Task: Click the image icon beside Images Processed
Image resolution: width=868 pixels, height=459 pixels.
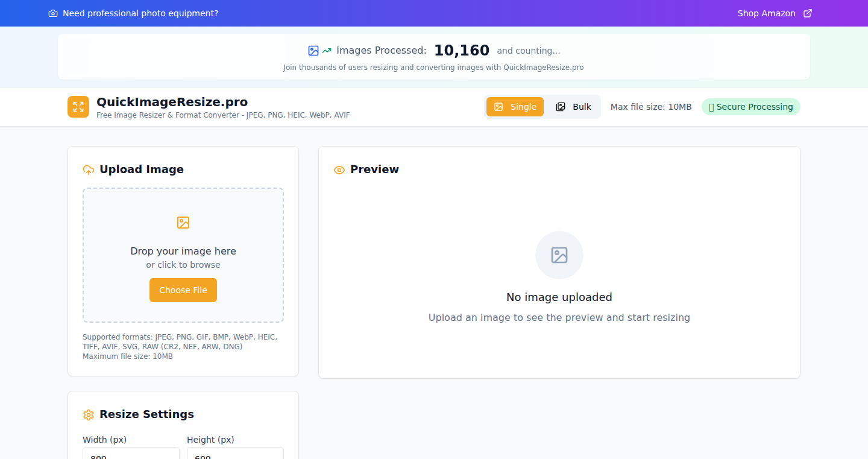Action: coord(313,51)
